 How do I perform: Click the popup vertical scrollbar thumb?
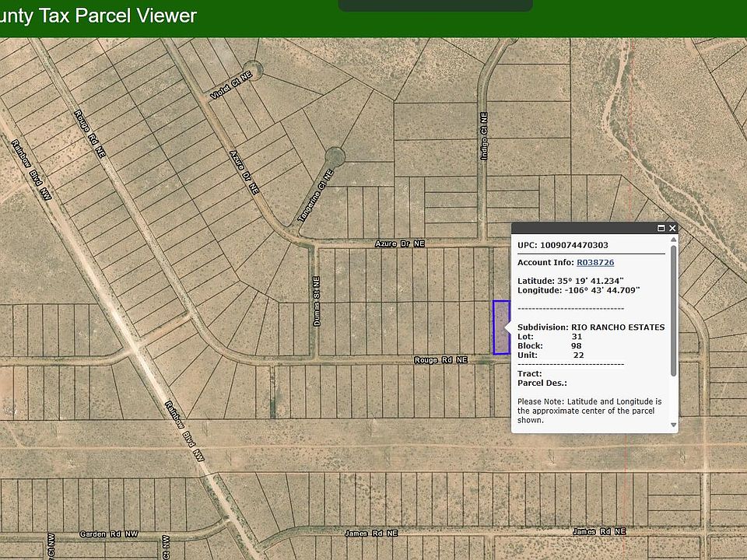click(674, 311)
